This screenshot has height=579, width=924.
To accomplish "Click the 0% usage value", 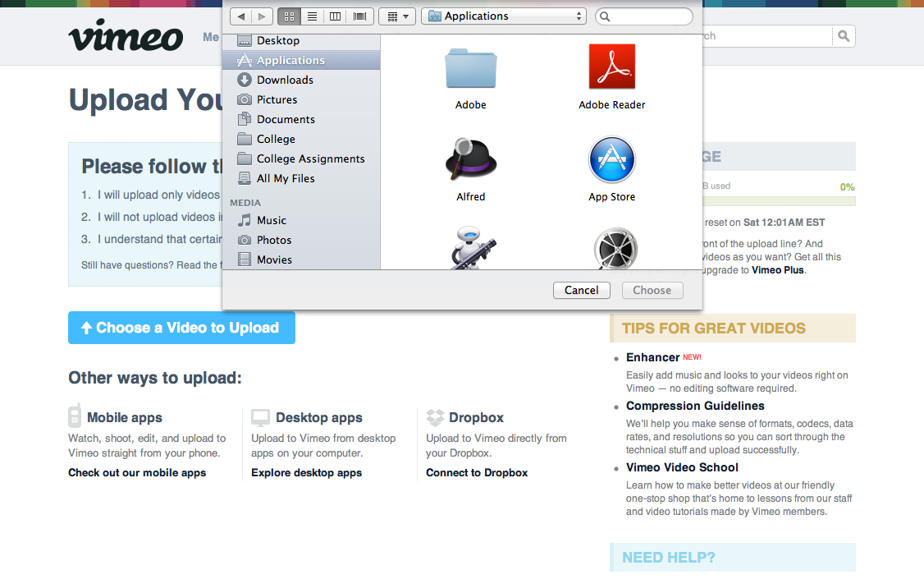I will coord(848,187).
